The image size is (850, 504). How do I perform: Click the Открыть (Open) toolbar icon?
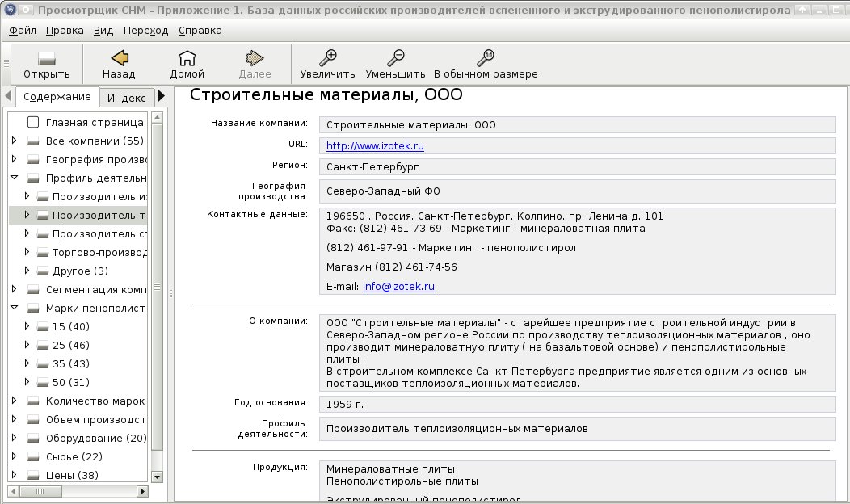47,58
